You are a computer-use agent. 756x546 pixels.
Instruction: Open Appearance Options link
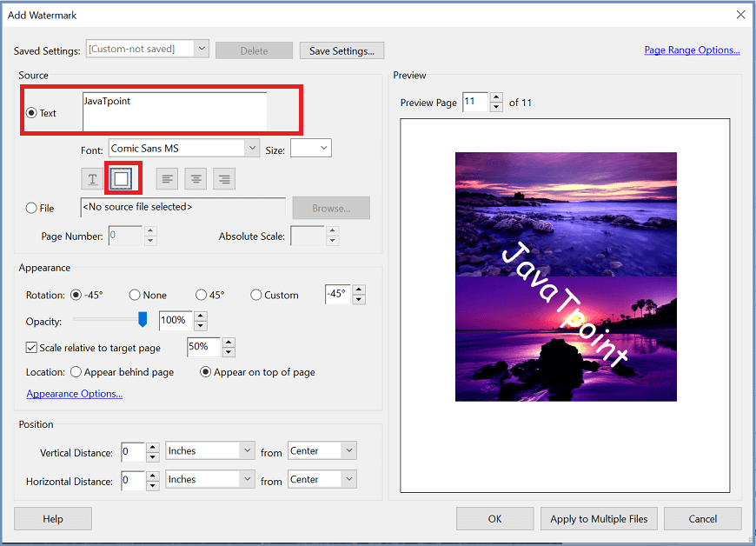click(x=74, y=394)
